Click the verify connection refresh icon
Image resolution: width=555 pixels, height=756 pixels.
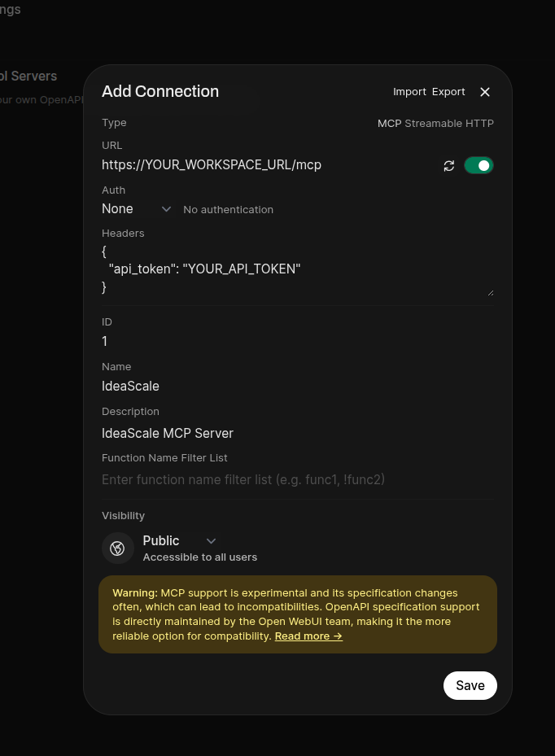tap(448, 166)
